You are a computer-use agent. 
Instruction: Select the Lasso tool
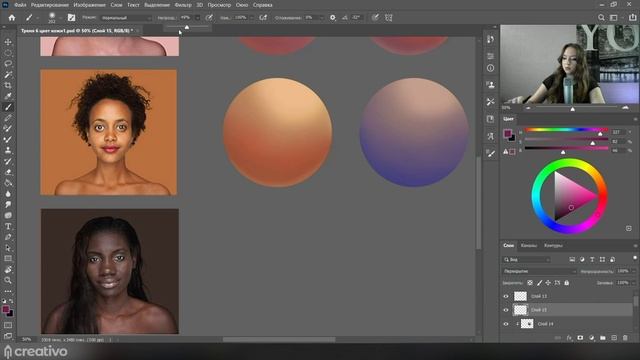pos(8,64)
